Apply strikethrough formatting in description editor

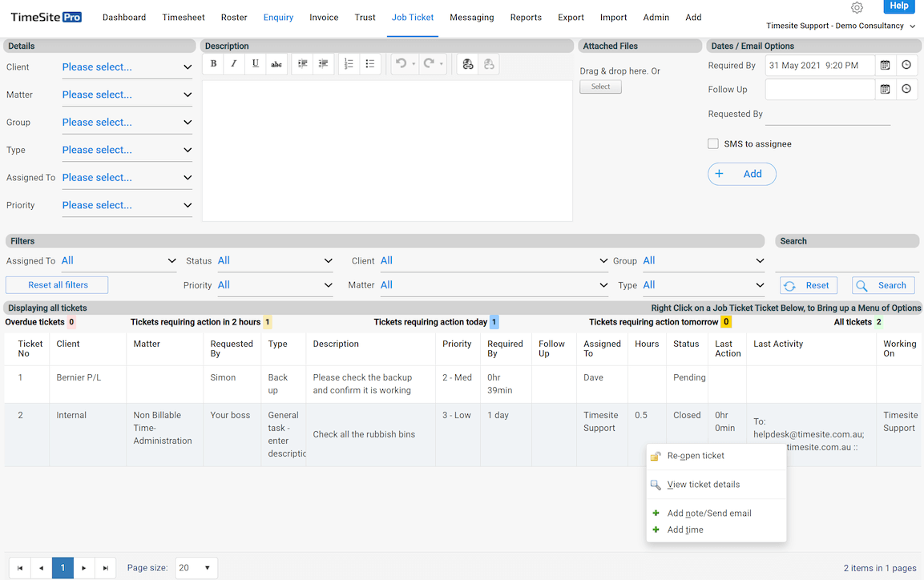[276, 63]
